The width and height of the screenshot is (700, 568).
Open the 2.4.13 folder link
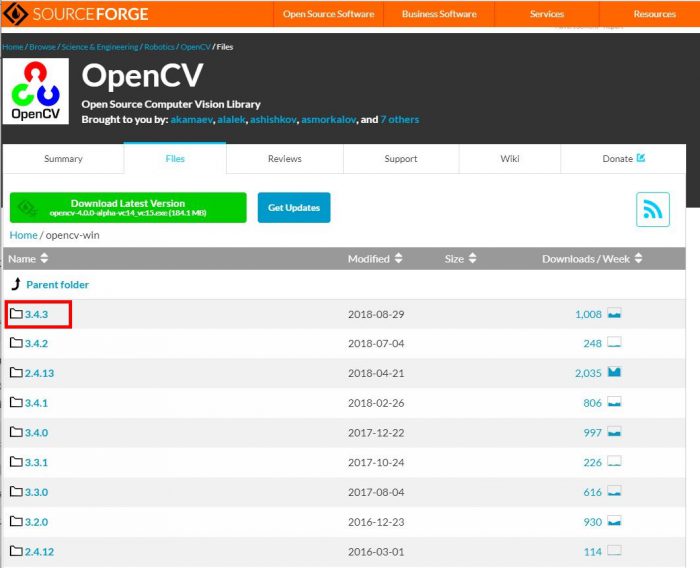39,373
